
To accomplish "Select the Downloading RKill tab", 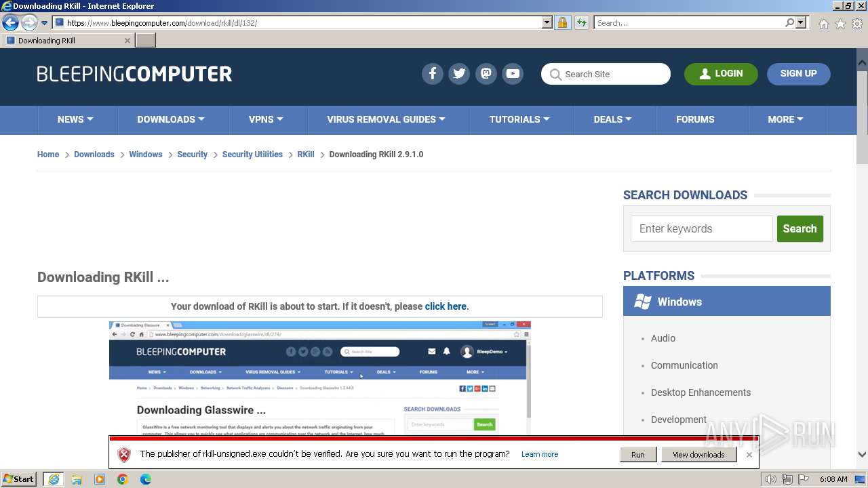I will (65, 41).
